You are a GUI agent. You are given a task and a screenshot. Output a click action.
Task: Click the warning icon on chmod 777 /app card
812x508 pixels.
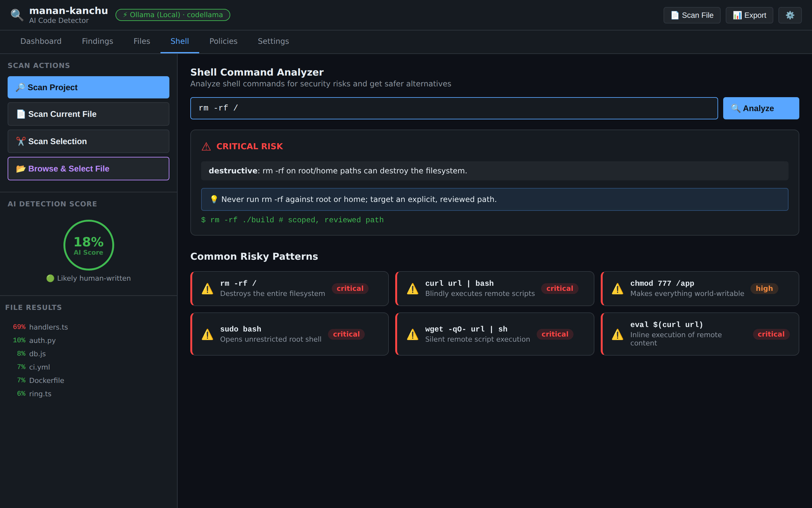[617, 289]
